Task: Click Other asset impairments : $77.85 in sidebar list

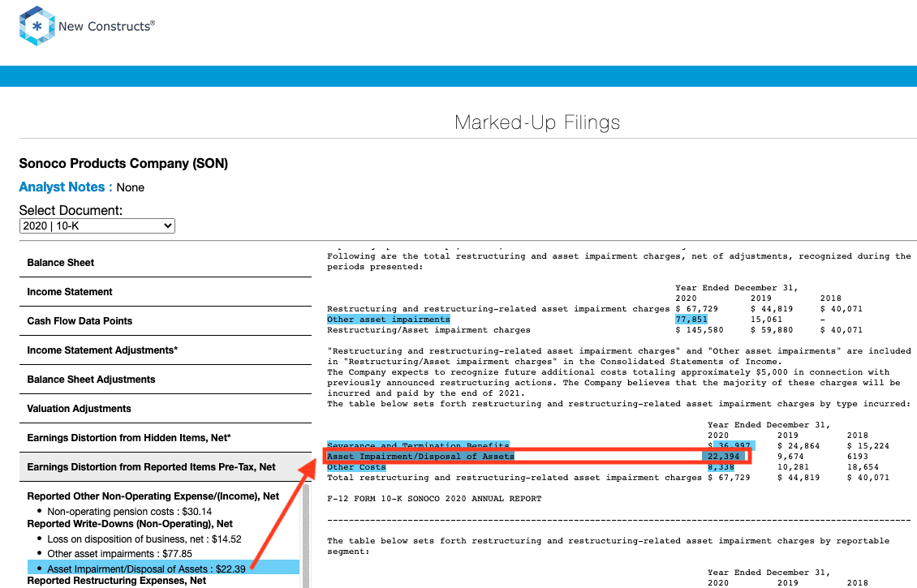Action: click(120, 553)
